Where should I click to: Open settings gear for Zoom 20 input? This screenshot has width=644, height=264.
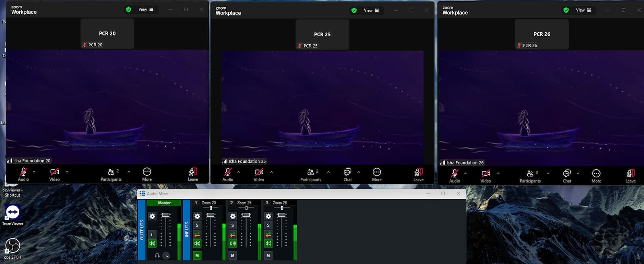(197, 216)
